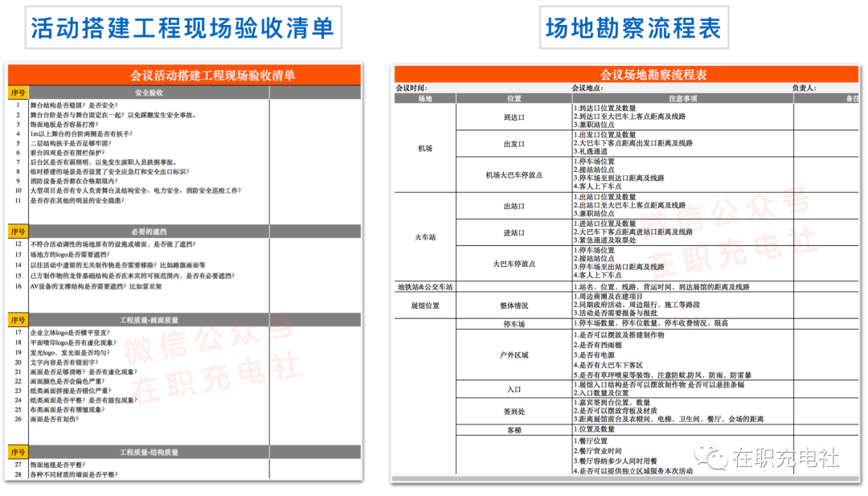Screen dimensions: 868x496
Task: Select the 注意事项 column header
Action: coord(682,98)
